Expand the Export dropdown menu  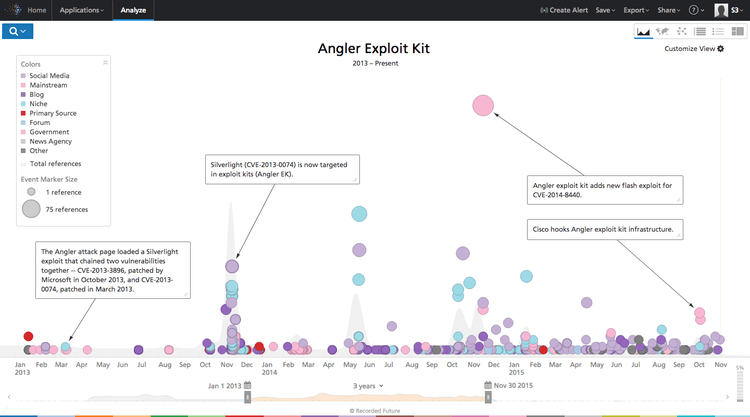(635, 10)
